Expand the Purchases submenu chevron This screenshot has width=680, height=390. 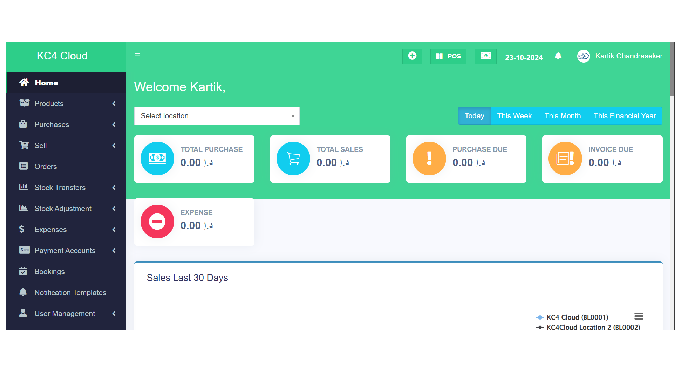[x=114, y=125]
